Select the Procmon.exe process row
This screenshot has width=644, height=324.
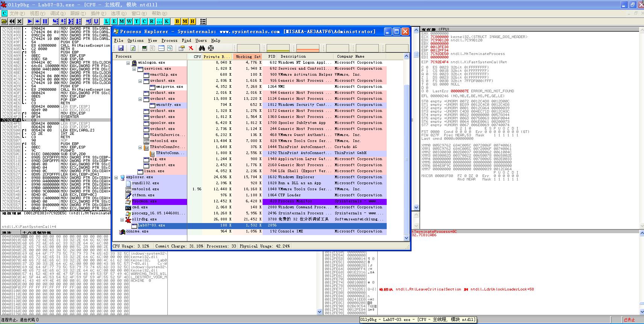pyautogui.click(x=250, y=201)
